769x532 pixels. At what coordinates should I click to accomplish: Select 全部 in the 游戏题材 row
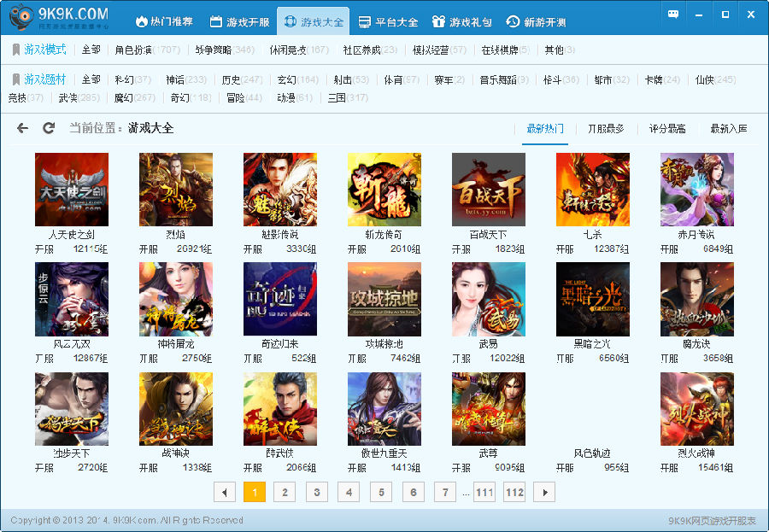tap(91, 79)
